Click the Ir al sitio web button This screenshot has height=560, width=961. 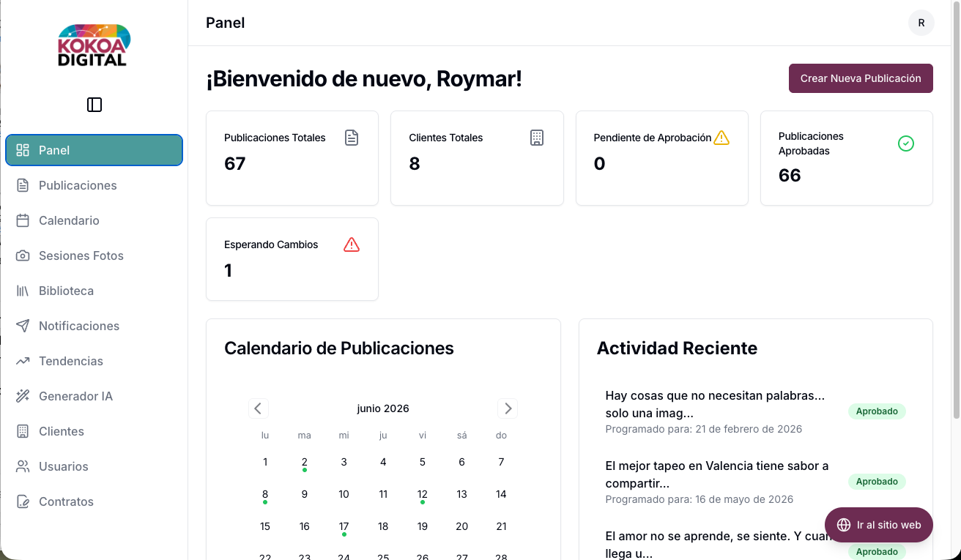pos(879,525)
